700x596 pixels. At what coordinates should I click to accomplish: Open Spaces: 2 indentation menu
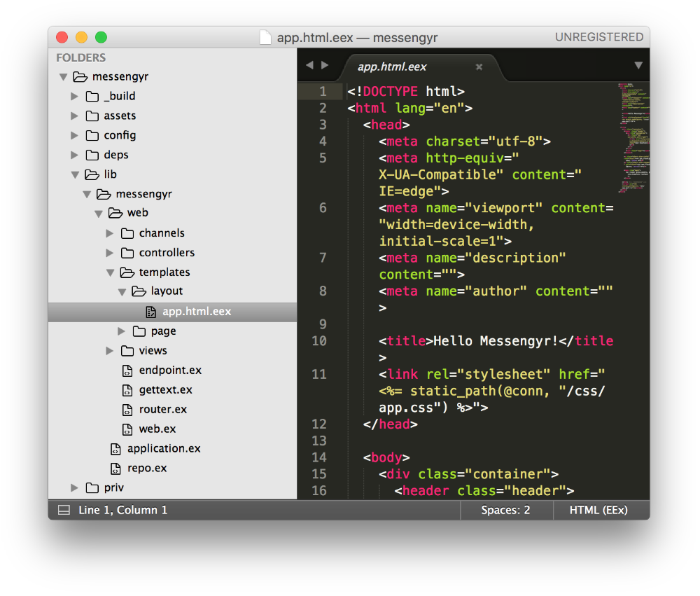(505, 511)
